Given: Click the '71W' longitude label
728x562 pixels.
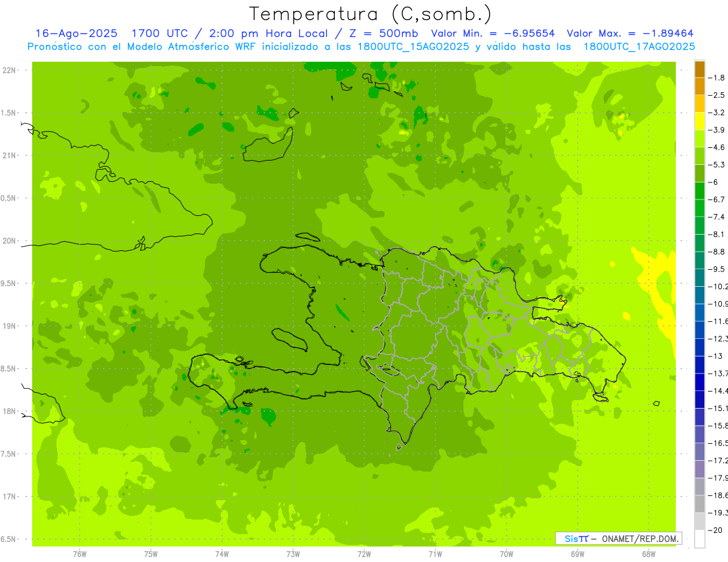Looking at the screenshot, I should click(x=435, y=554).
